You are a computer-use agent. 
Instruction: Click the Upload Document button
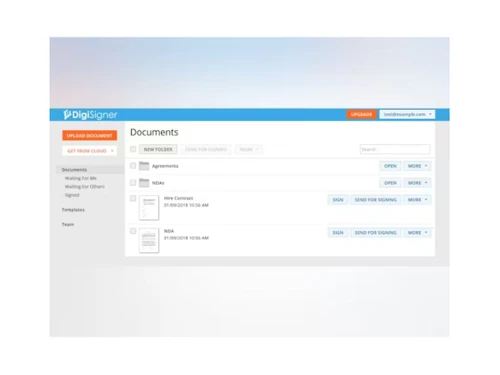tap(90, 135)
